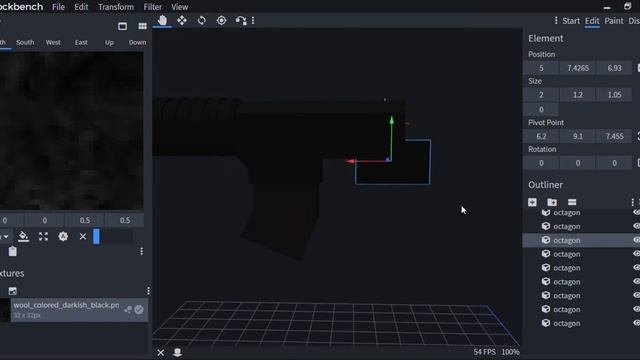Click Position Y field 7.4265
This screenshot has width=640, height=360.
point(578,68)
